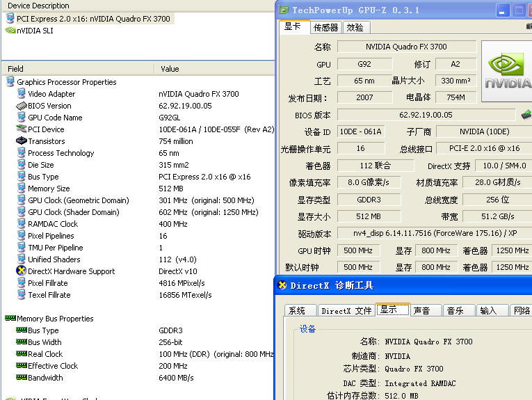Click the memory Bus Width module icon

[21, 342]
